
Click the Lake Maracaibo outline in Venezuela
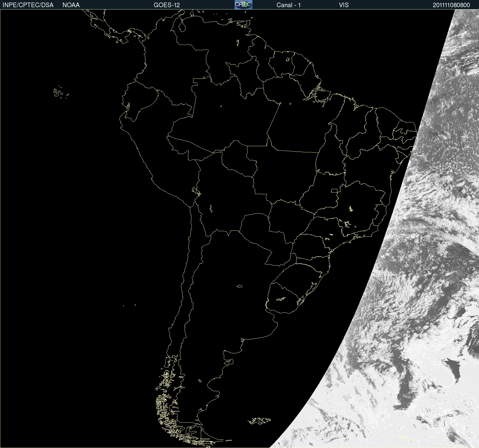182,26
